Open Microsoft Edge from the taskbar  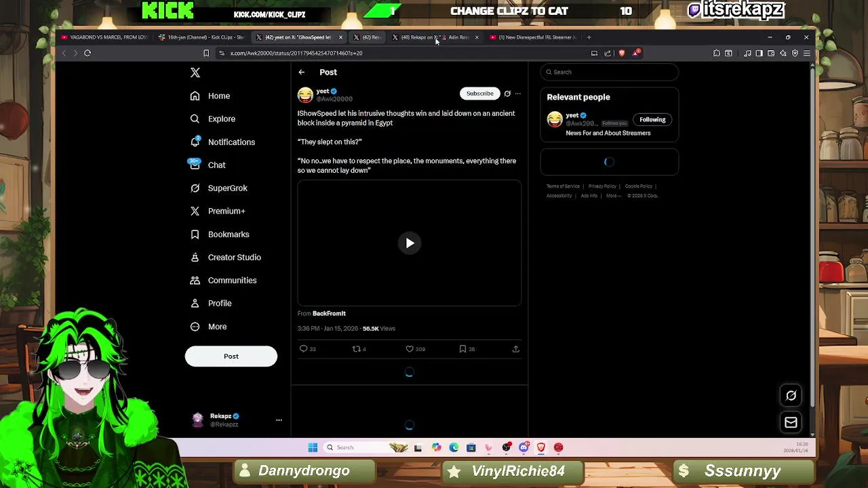(x=454, y=447)
